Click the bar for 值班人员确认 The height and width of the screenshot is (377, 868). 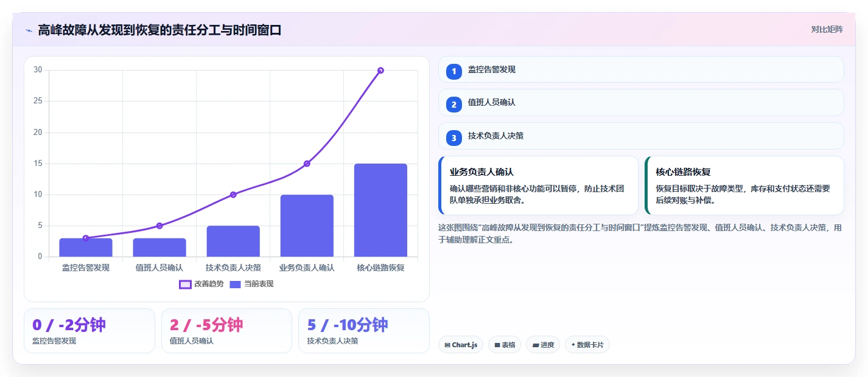(x=159, y=247)
